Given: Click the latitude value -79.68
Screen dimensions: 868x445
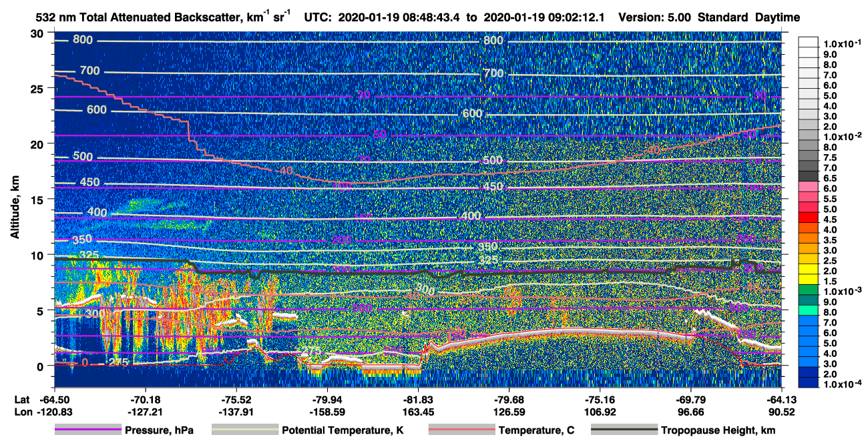Looking at the screenshot, I should tap(509, 400).
